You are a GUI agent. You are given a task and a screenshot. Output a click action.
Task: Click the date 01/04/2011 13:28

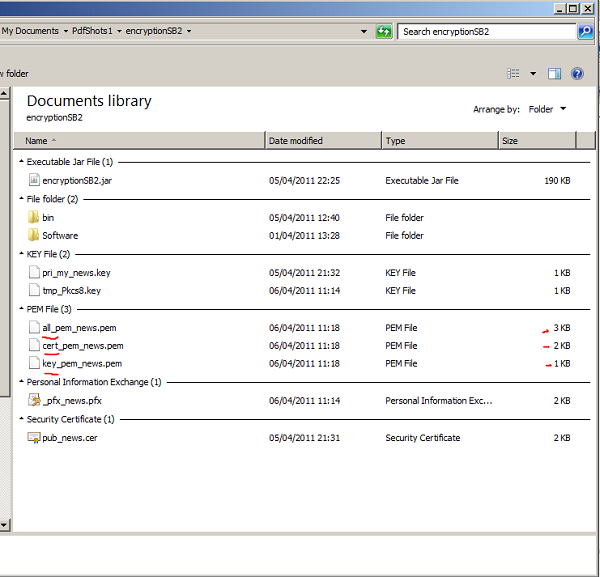pos(304,235)
